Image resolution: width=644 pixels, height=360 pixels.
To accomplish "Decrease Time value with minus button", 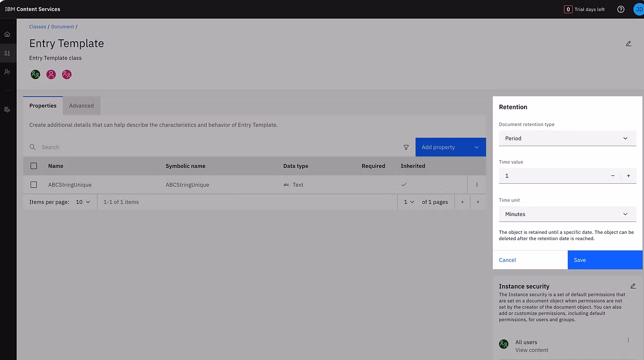I will point(613,176).
